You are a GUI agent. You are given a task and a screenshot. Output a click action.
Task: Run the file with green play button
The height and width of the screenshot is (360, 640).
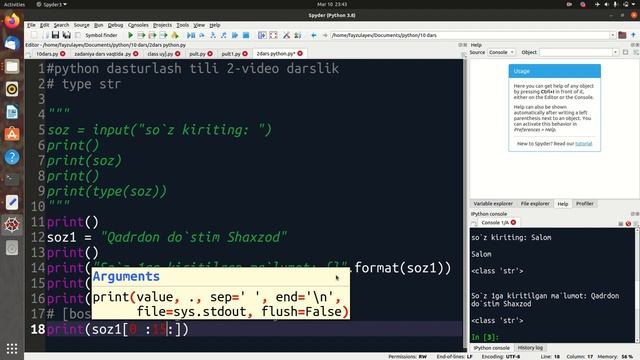pyautogui.click(x=130, y=36)
